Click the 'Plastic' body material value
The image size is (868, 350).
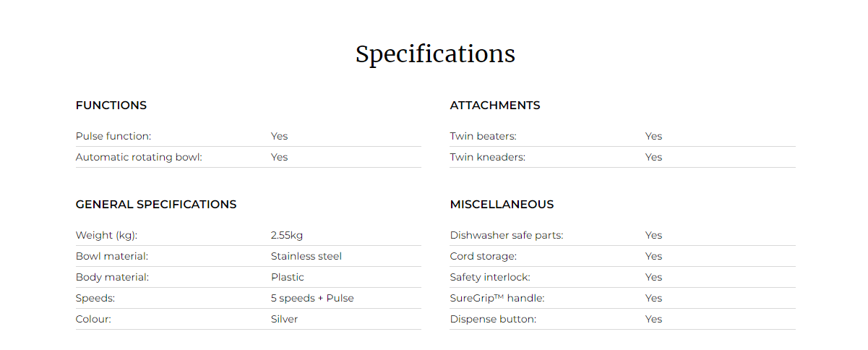pyautogui.click(x=288, y=277)
